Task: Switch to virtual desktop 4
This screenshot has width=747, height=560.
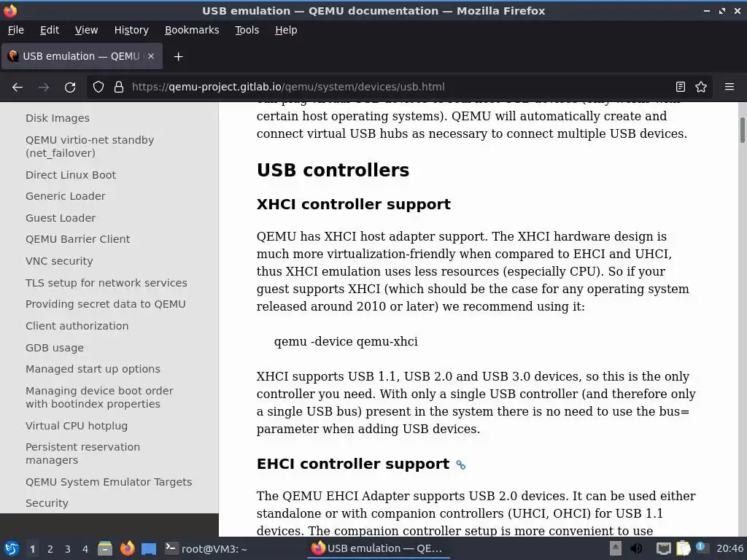Action: [x=85, y=549]
